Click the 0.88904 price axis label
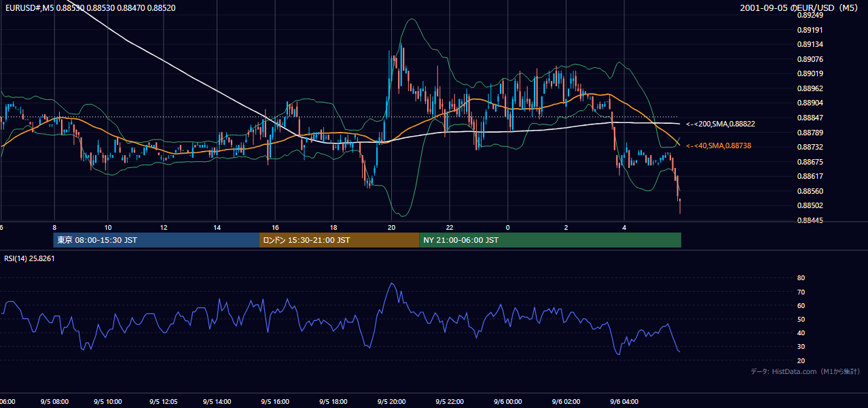 [x=810, y=103]
